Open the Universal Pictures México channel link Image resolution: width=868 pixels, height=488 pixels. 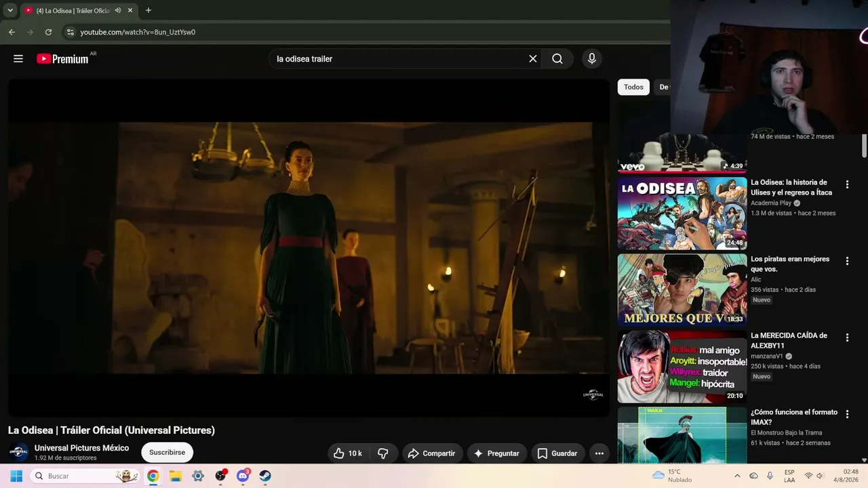pyautogui.click(x=81, y=448)
